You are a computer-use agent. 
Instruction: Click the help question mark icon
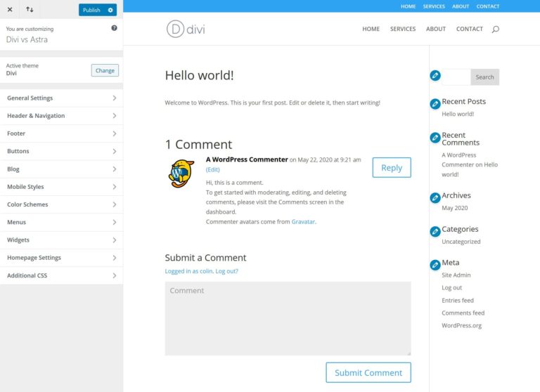click(114, 28)
